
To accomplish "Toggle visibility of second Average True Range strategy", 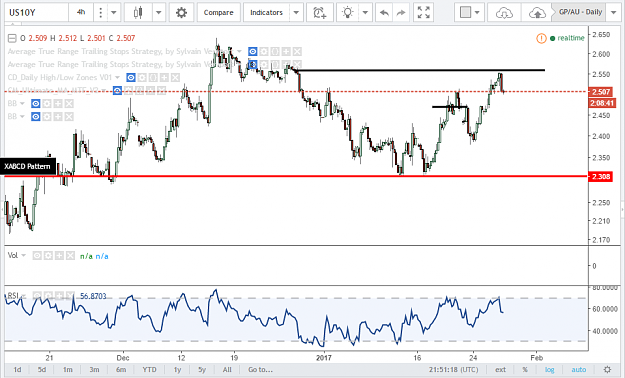I will (x=252, y=64).
